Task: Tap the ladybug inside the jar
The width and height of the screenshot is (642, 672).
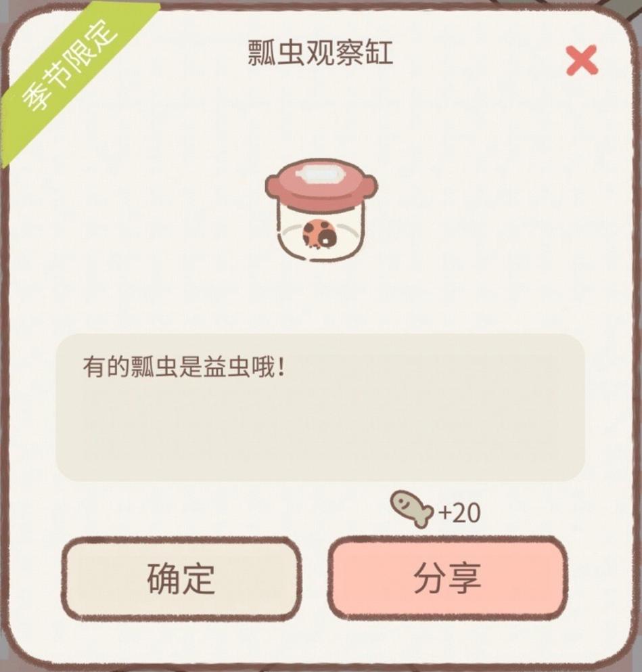Action: pyautogui.click(x=319, y=234)
